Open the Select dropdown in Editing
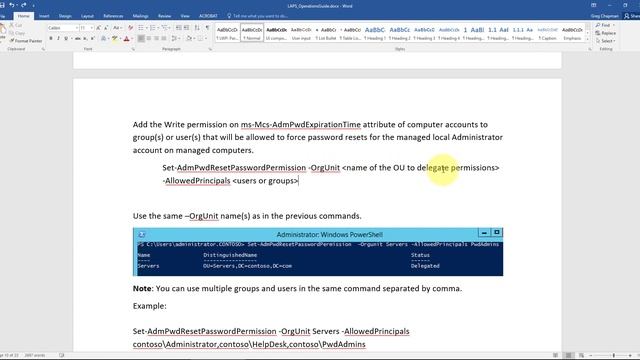 coord(605,41)
